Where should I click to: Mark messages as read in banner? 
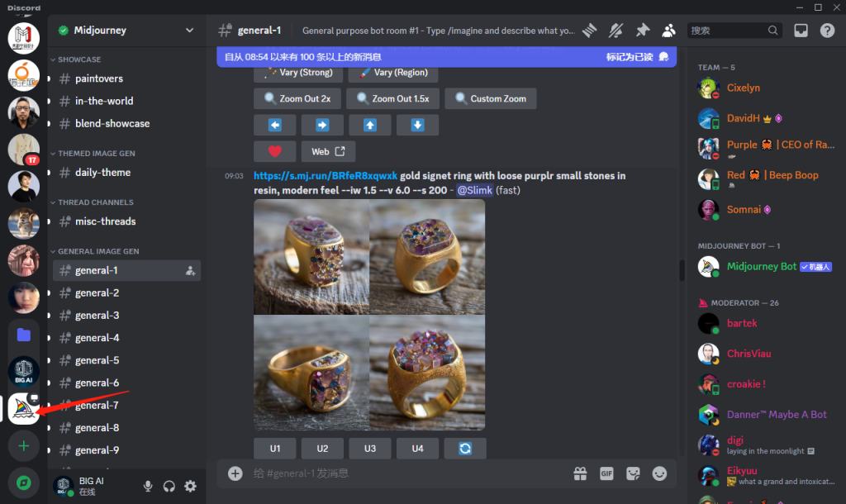pyautogui.click(x=637, y=57)
